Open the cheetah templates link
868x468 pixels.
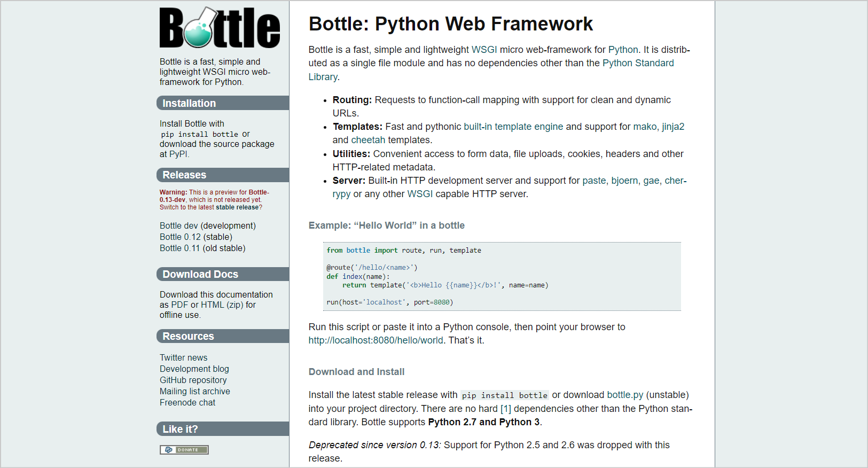(x=368, y=140)
